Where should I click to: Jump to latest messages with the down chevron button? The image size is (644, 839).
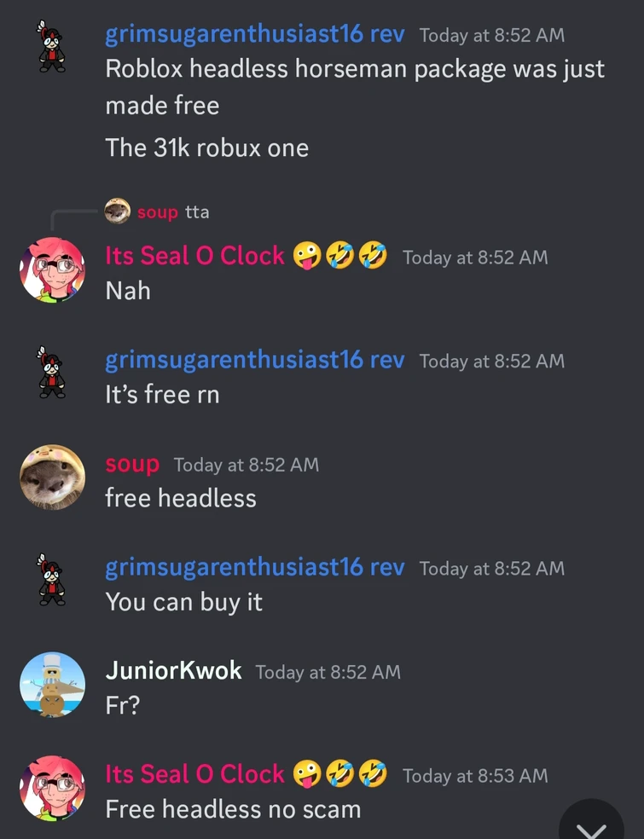(x=591, y=821)
